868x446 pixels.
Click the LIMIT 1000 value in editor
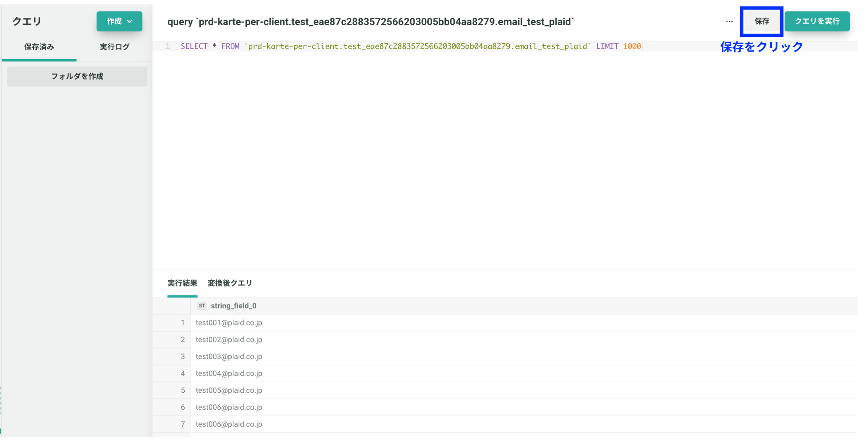[x=632, y=46]
